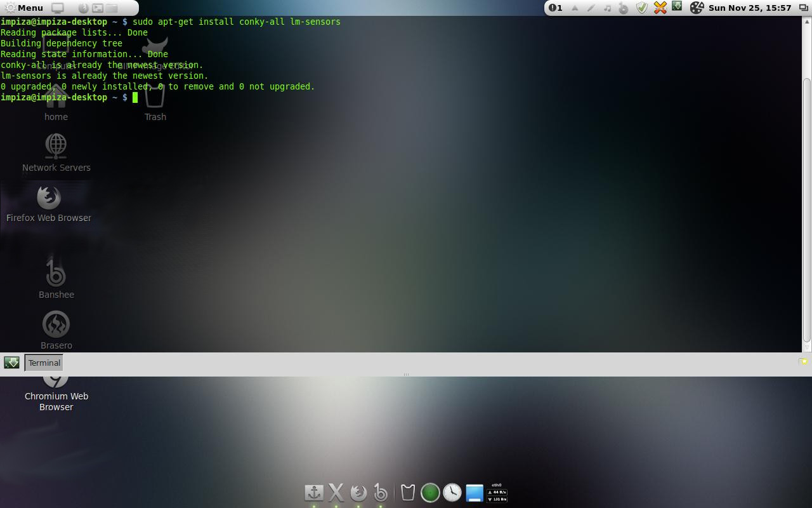Screen dimensions: 812x508
Task: Open the Trash desktop icon
Action: point(155,102)
